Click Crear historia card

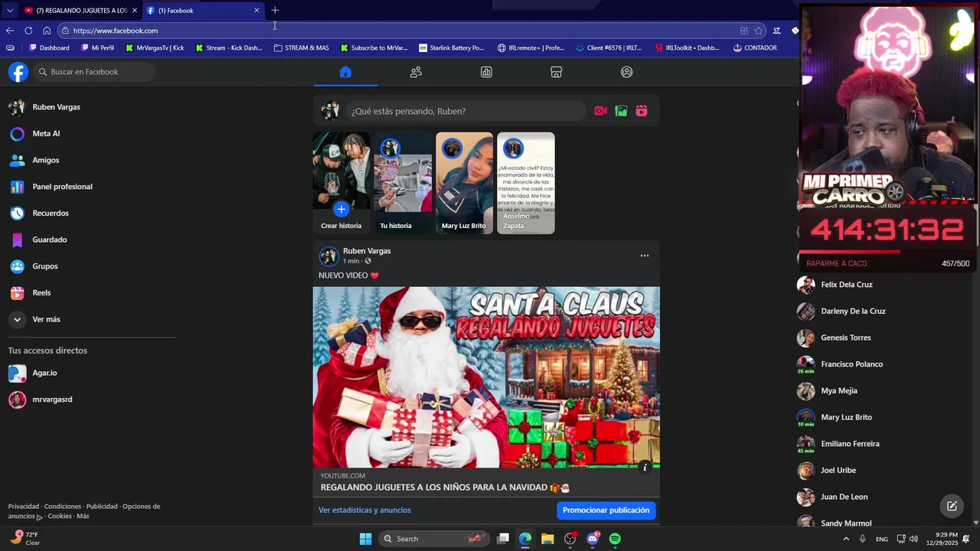coord(341,183)
